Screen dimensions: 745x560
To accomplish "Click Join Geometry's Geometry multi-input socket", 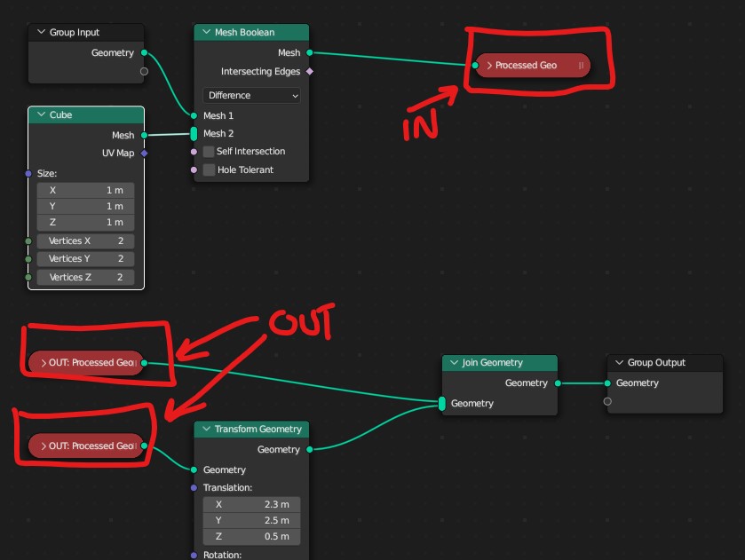I will (x=442, y=403).
